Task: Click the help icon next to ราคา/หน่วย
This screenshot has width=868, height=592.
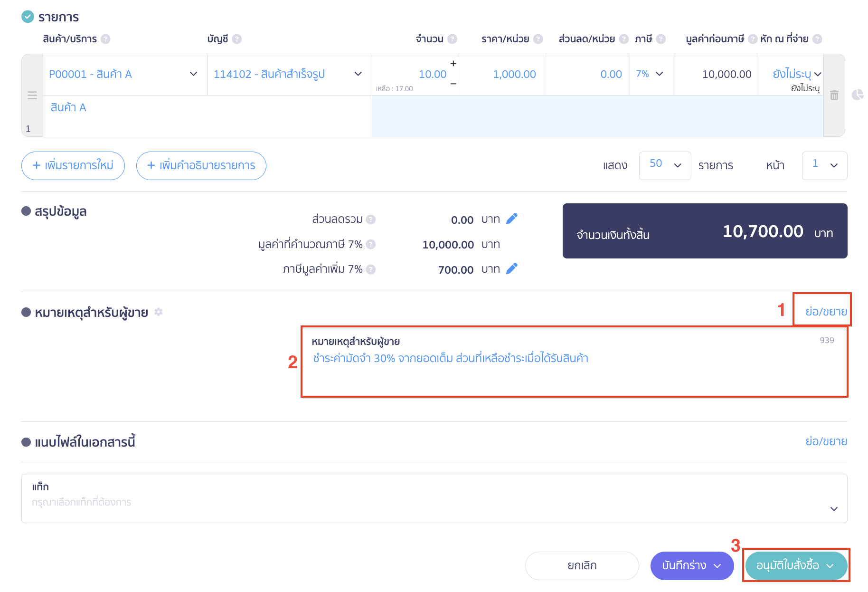Action: pyautogui.click(x=538, y=39)
